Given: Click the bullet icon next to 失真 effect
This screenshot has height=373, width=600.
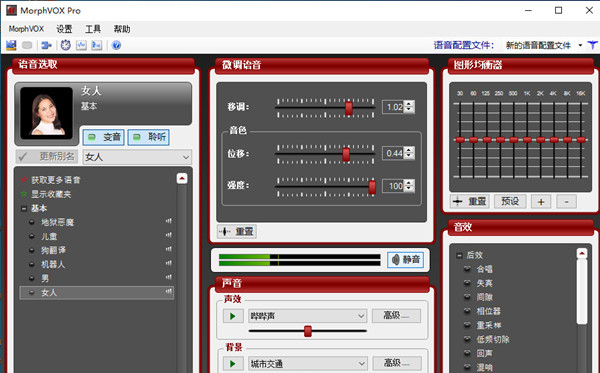Looking at the screenshot, I should coord(467,283).
